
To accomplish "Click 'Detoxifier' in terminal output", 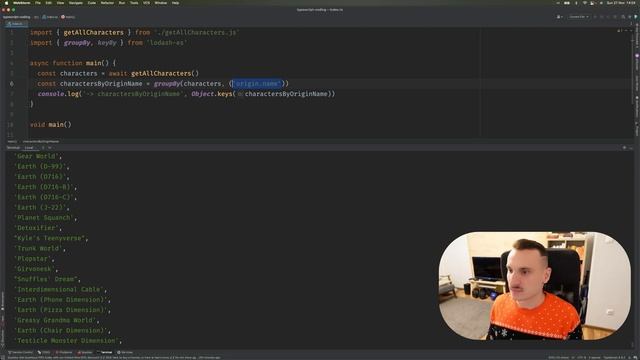I will click(37, 228).
